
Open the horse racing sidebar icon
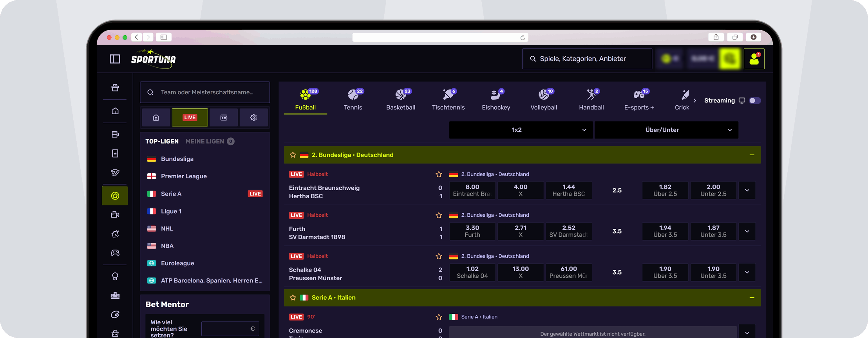(x=115, y=234)
